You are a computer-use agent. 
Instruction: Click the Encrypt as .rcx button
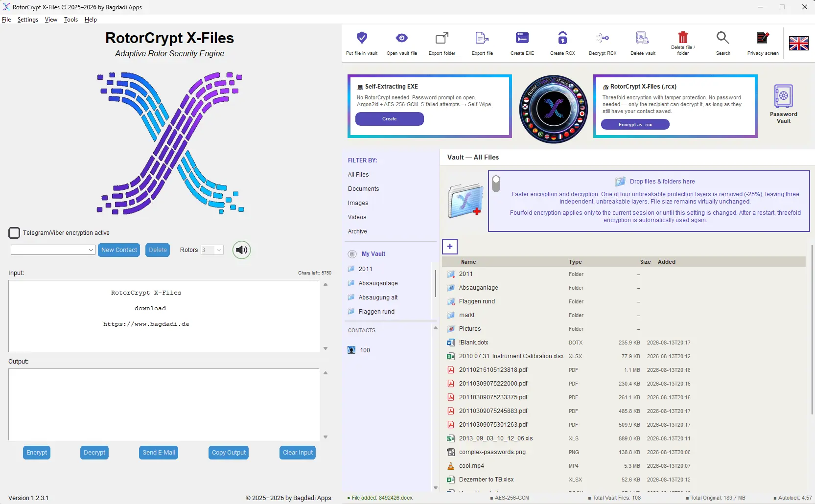(635, 125)
